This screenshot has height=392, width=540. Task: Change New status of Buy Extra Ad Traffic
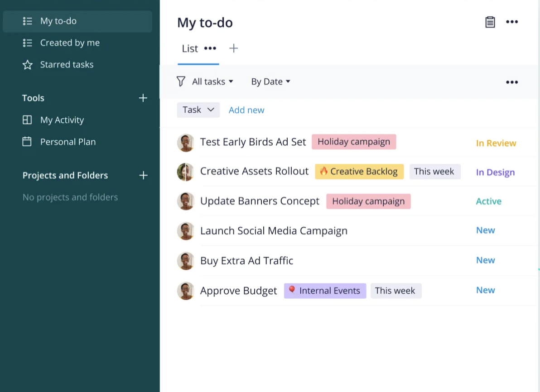point(486,260)
